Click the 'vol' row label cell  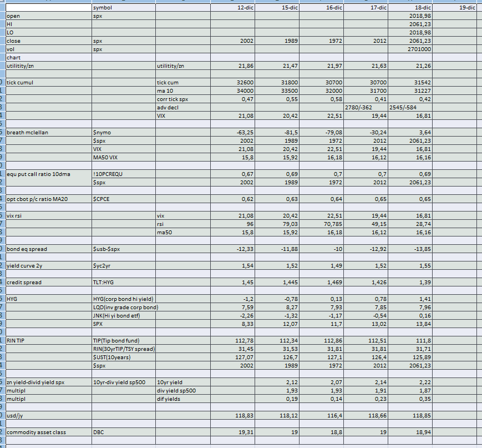(x=49, y=49)
